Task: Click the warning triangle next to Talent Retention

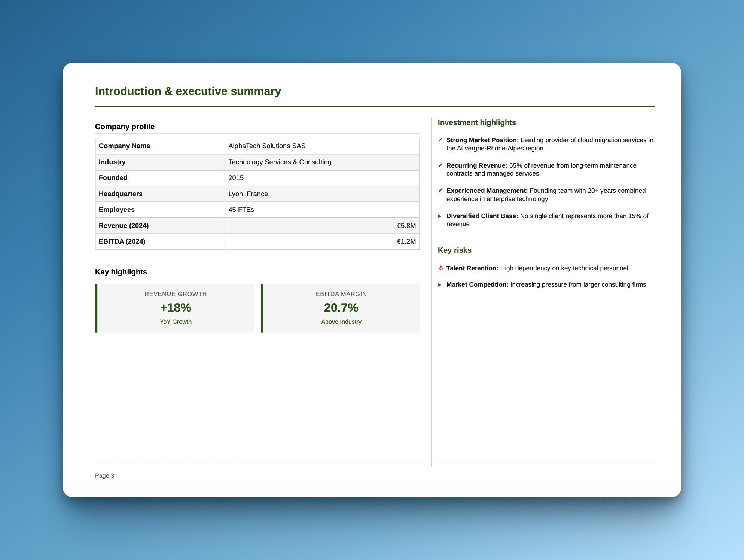Action: tap(441, 268)
